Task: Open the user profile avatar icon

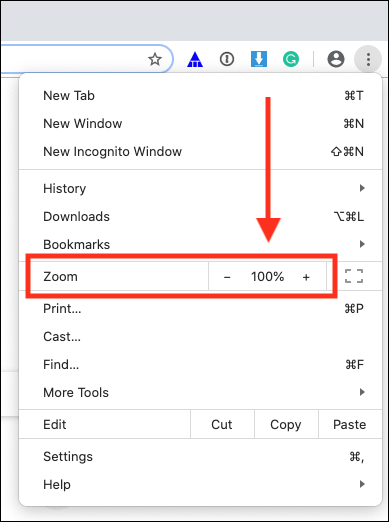Action: 336,59
